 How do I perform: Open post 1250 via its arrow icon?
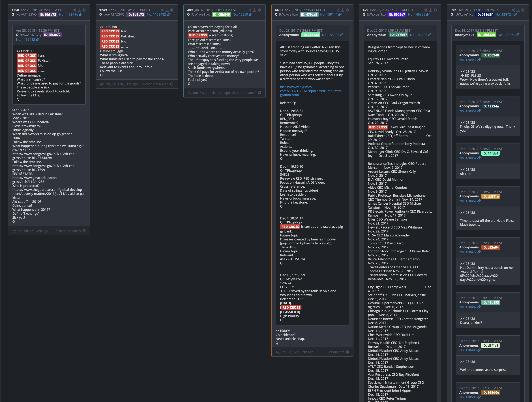[84, 10]
